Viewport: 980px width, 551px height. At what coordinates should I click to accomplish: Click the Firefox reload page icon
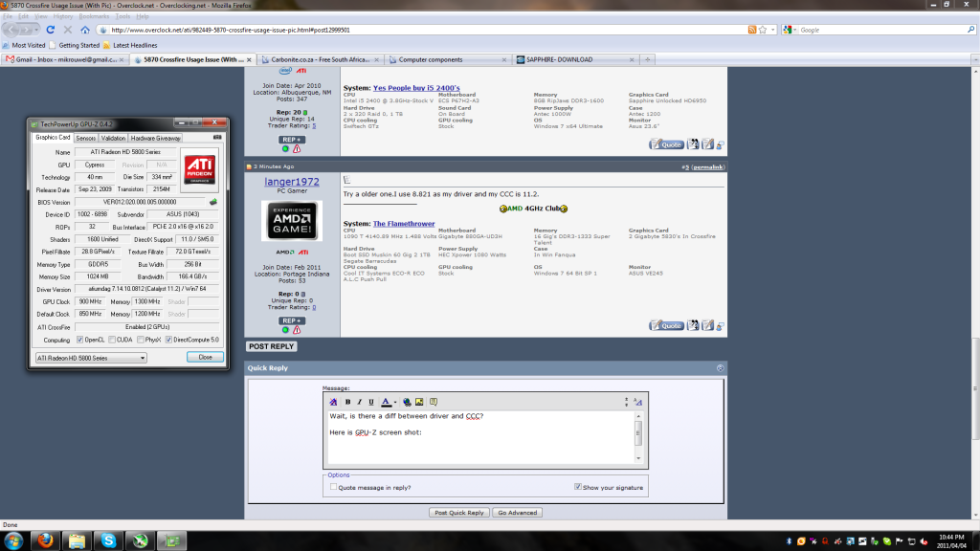(x=51, y=30)
